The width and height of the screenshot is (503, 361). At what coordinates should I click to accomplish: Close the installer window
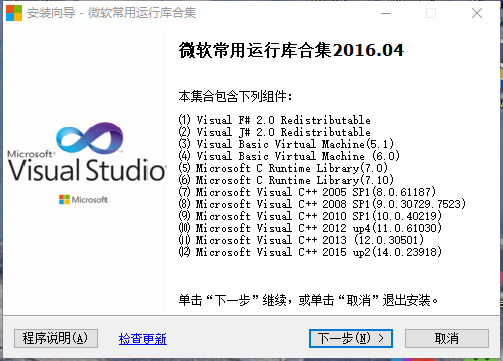pyautogui.click(x=477, y=13)
